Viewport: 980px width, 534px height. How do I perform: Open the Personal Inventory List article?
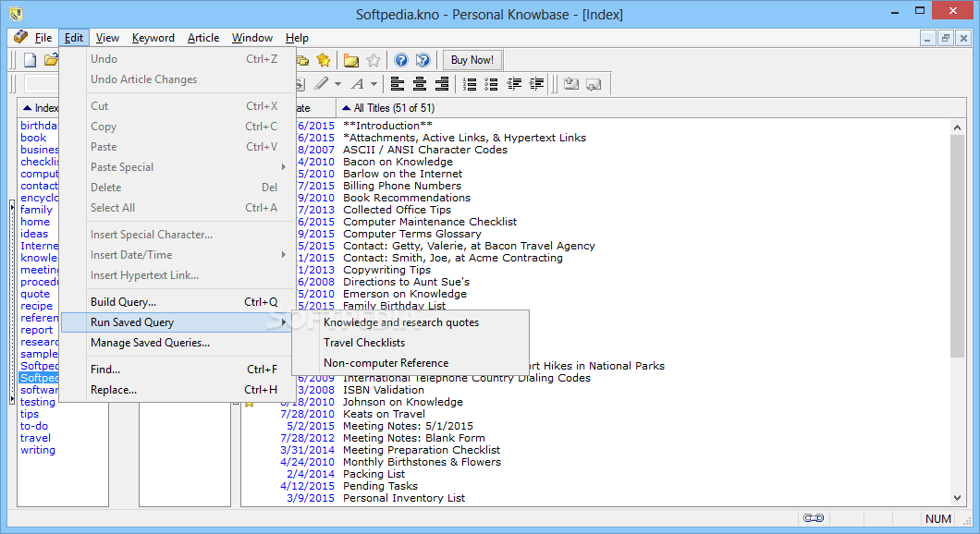click(404, 498)
